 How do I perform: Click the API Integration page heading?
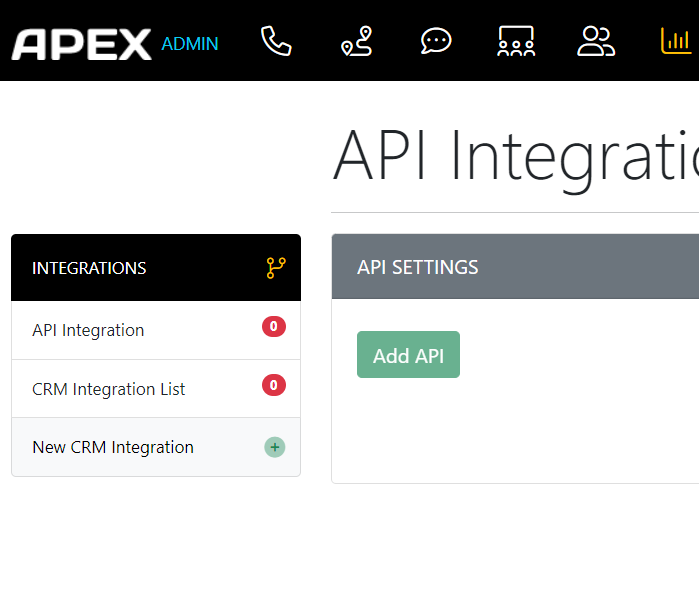pyautogui.click(x=516, y=156)
